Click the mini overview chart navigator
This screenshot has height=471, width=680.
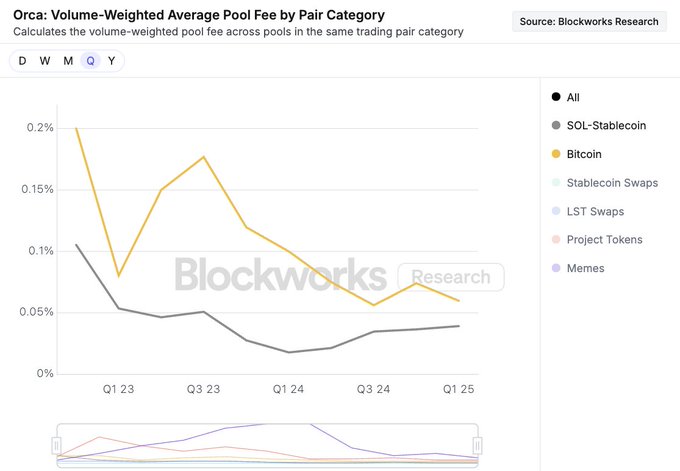point(267,445)
